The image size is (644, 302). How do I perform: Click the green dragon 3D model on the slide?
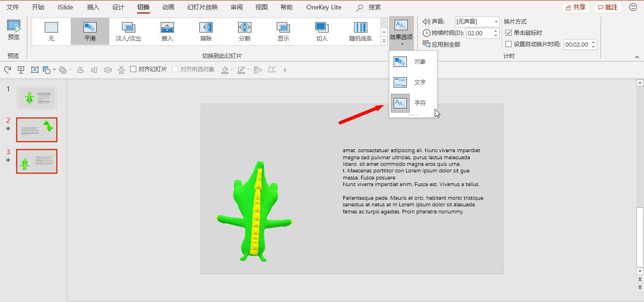click(255, 212)
